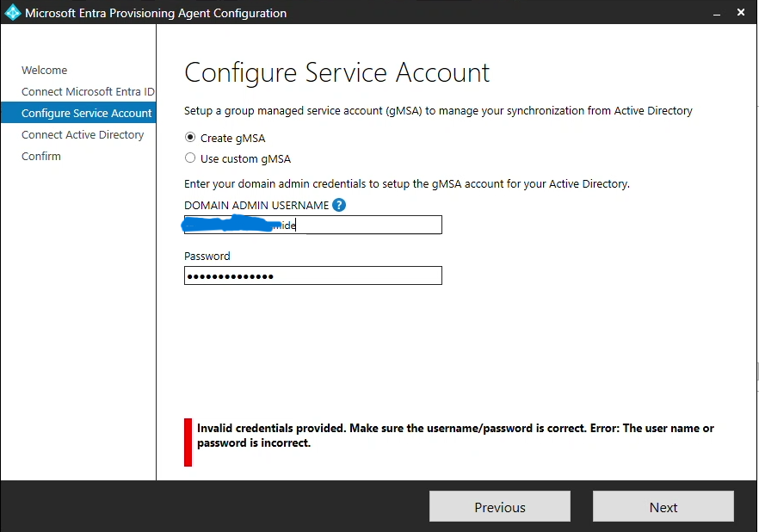Choose the Use custom gMSA option
Screen dimensions: 759x532
click(191, 158)
